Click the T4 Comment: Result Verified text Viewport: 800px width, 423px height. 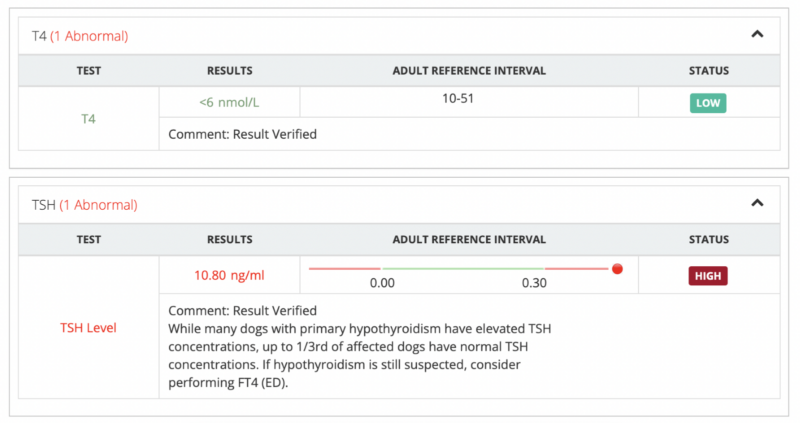coord(242,134)
